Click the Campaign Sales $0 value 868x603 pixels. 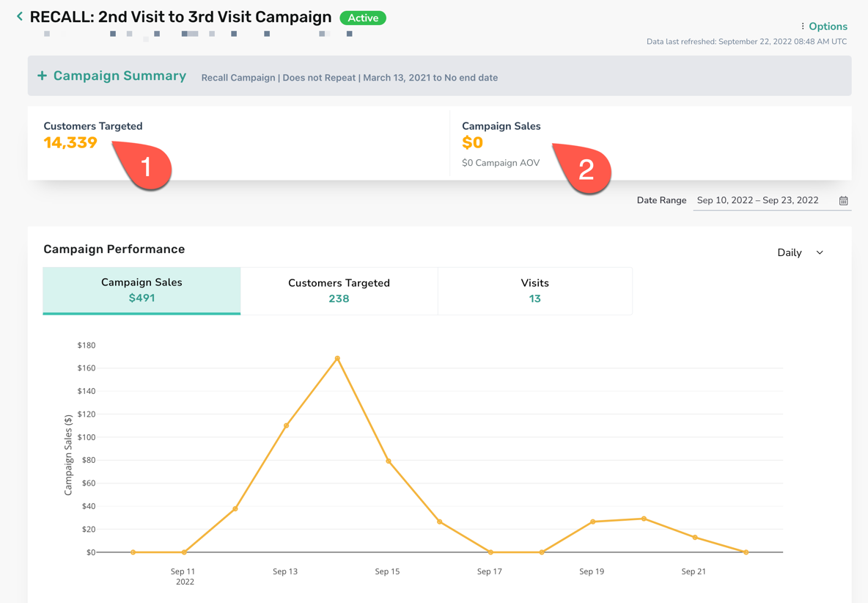click(x=472, y=142)
